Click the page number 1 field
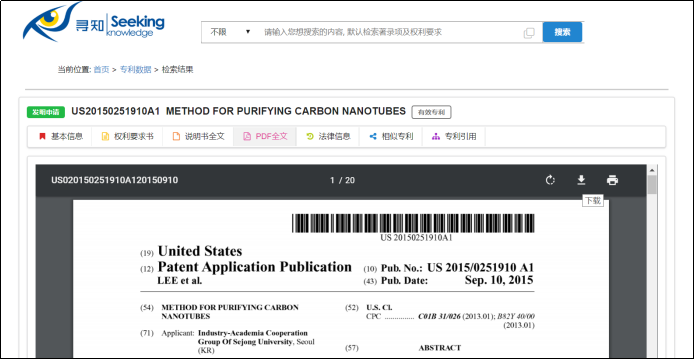Image resolution: width=695 pixels, height=360 pixels. click(x=332, y=180)
